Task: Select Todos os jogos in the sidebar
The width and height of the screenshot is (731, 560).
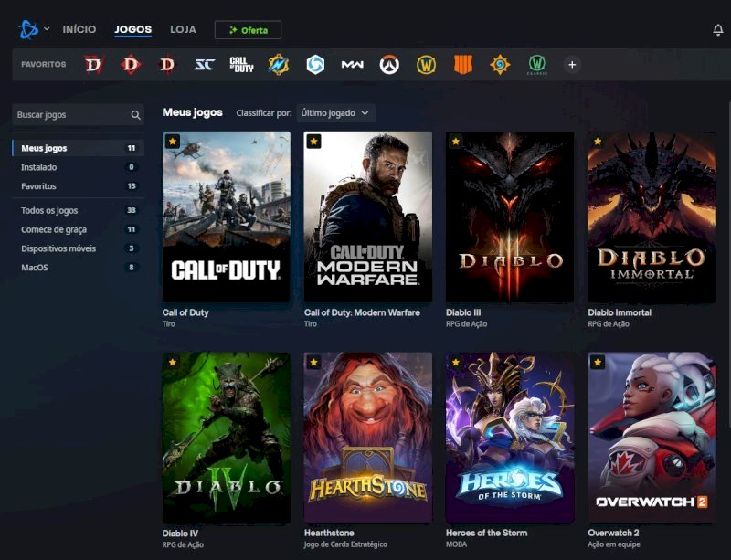Action: (x=49, y=210)
